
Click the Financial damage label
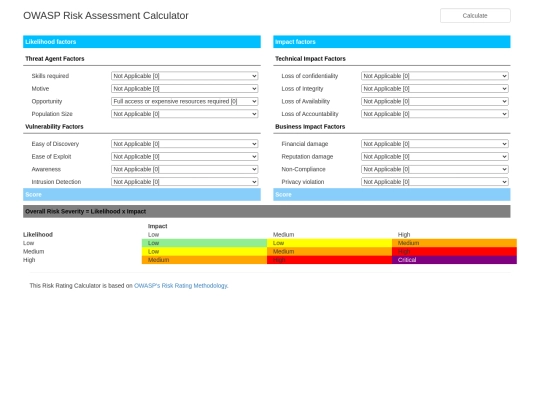[x=305, y=144]
